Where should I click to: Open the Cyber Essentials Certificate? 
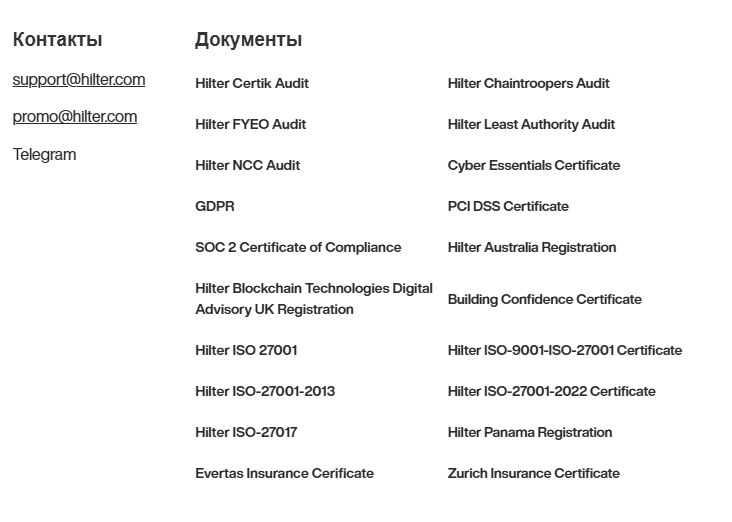point(533,165)
